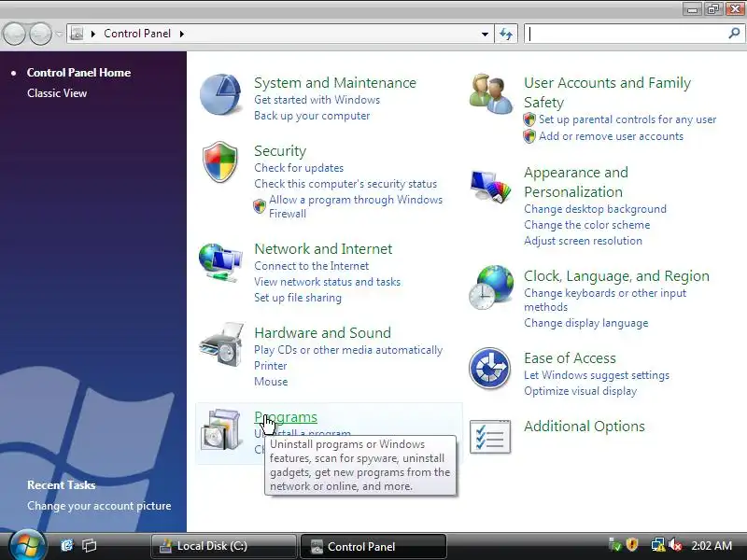Viewport: 747px width, 560px height.
Task: Click Set up file sharing
Action: tap(298, 298)
